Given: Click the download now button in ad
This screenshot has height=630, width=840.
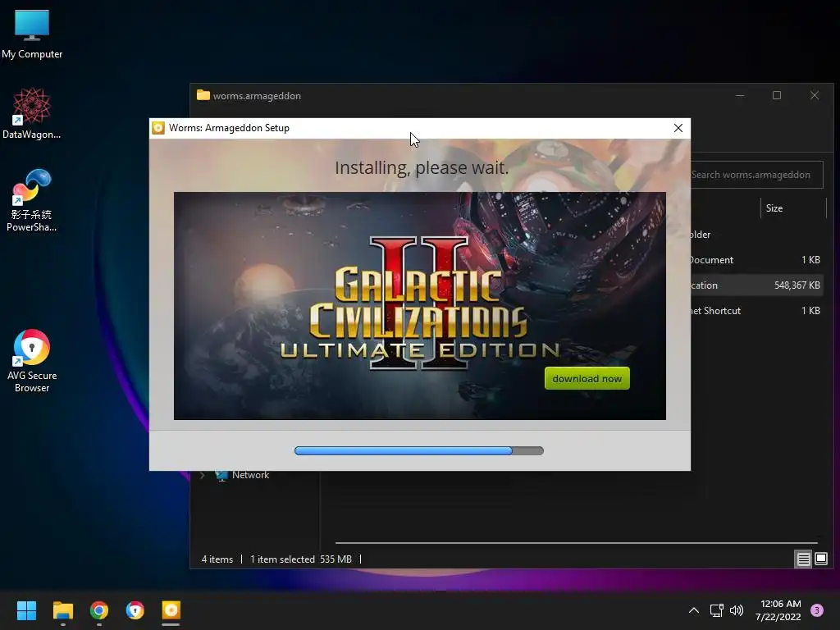Looking at the screenshot, I should coord(587,378).
